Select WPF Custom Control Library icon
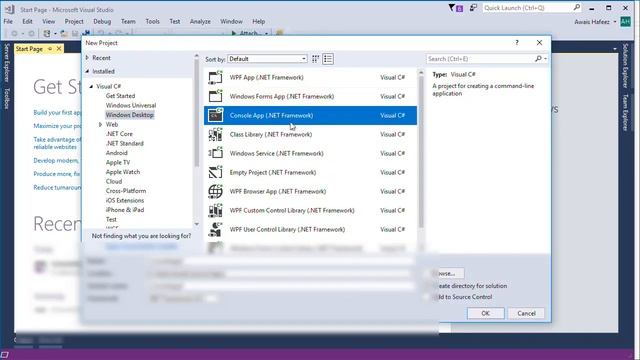The height and width of the screenshot is (360, 640). [x=215, y=211]
